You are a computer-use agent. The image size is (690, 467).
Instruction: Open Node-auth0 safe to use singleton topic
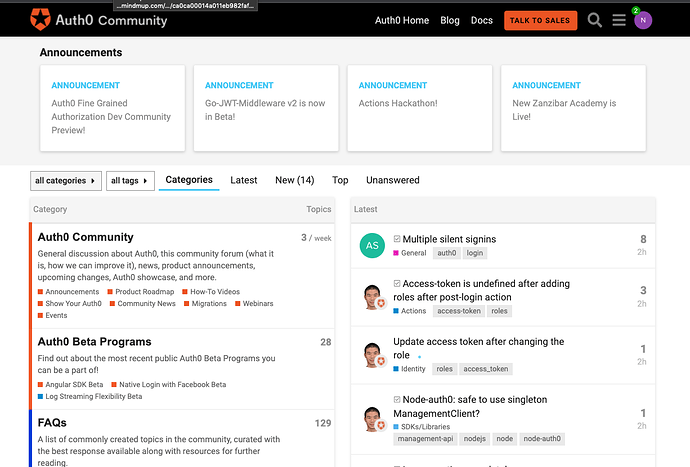470,407
